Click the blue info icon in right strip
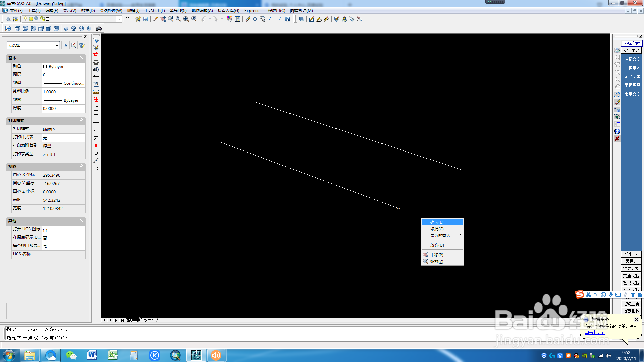This screenshot has width=644, height=362. pos(617,131)
